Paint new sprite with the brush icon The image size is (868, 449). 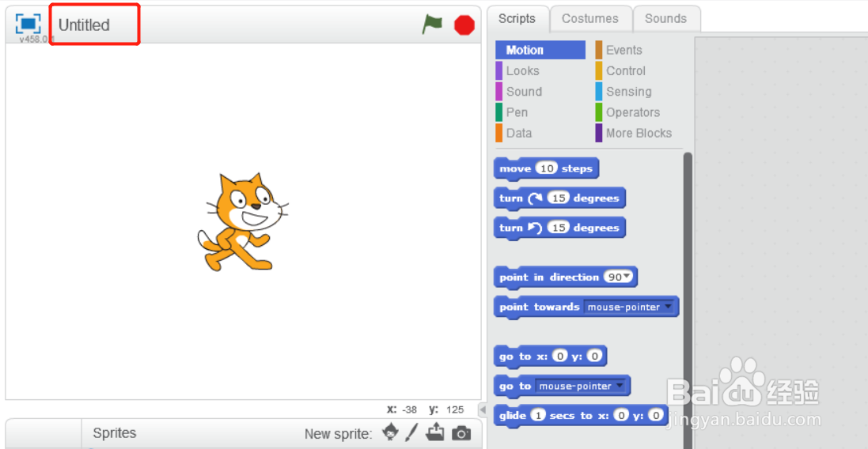pyautogui.click(x=411, y=432)
